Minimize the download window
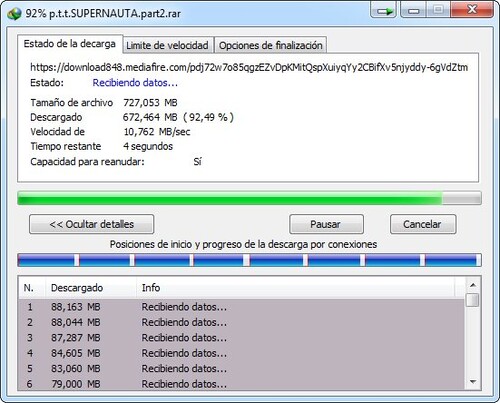500x403 pixels. click(413, 10)
